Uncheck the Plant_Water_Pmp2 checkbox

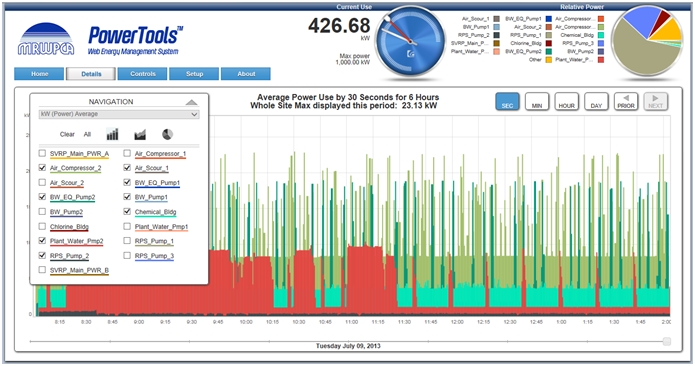[42, 241]
